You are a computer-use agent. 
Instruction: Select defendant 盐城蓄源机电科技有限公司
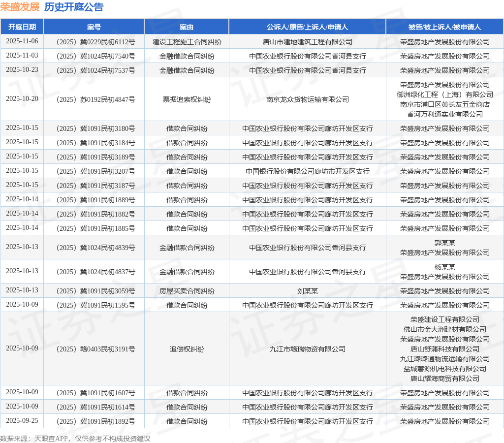click(444, 369)
